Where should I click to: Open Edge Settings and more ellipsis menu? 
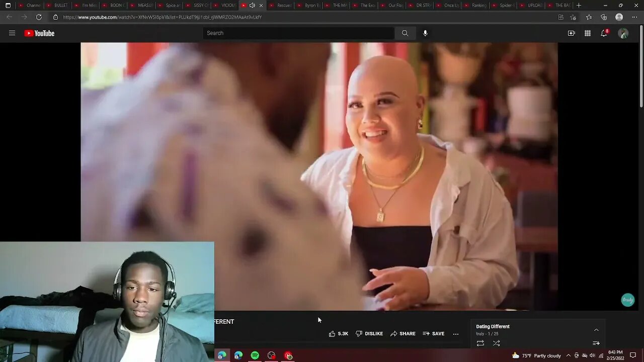(x=634, y=17)
